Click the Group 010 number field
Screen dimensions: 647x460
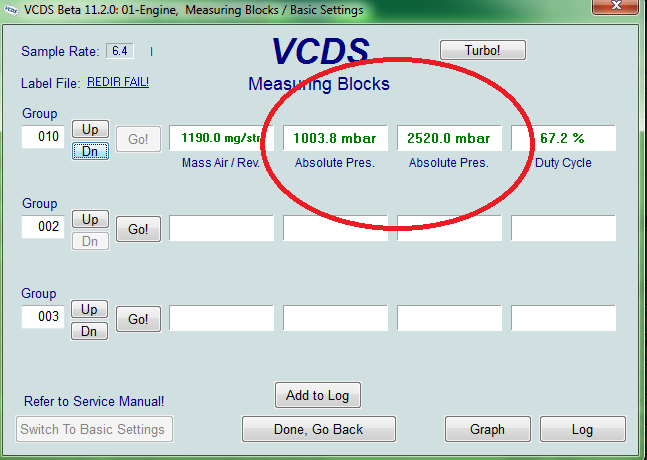point(42,137)
